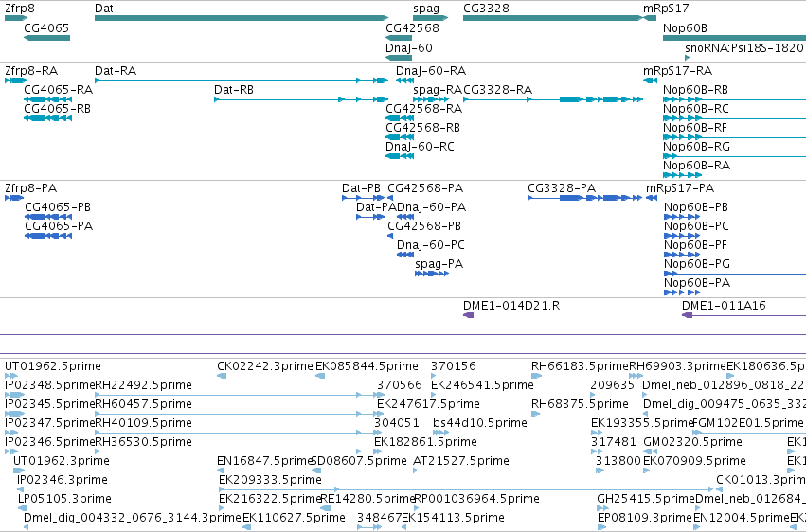Click the Nop60B-PF protein label
Screen dimensions: 806x532
695,245
